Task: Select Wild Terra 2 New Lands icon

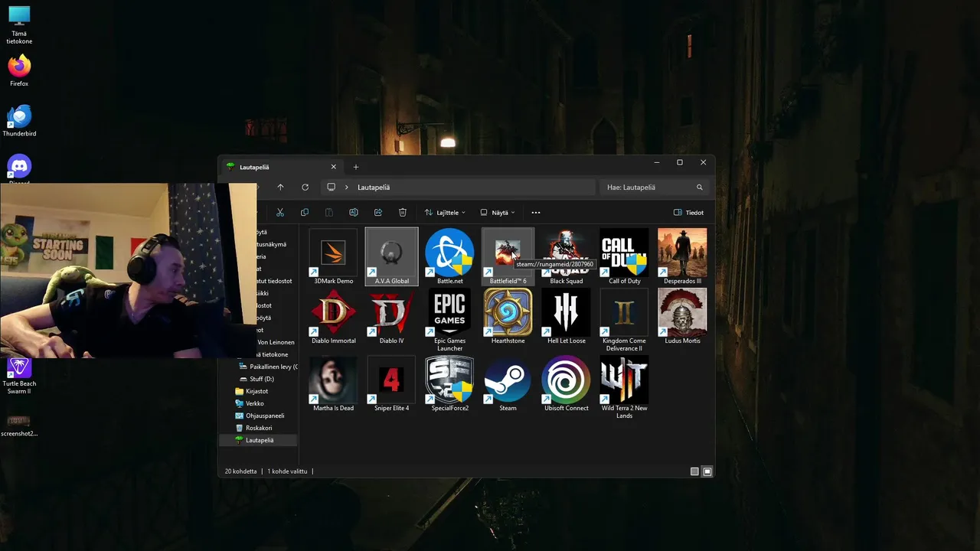Action: click(x=624, y=387)
